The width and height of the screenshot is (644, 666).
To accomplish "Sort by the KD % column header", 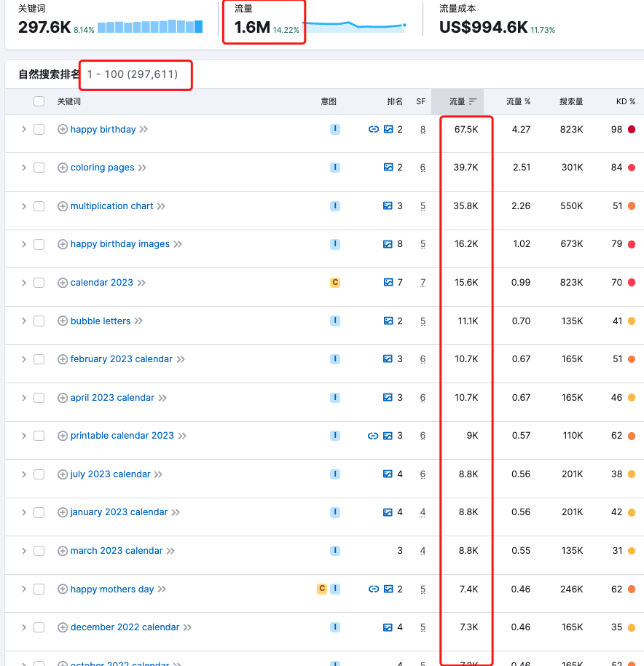I will [x=625, y=102].
